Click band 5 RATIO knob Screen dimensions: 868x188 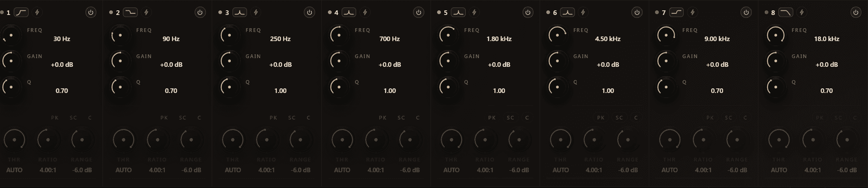coord(485,140)
